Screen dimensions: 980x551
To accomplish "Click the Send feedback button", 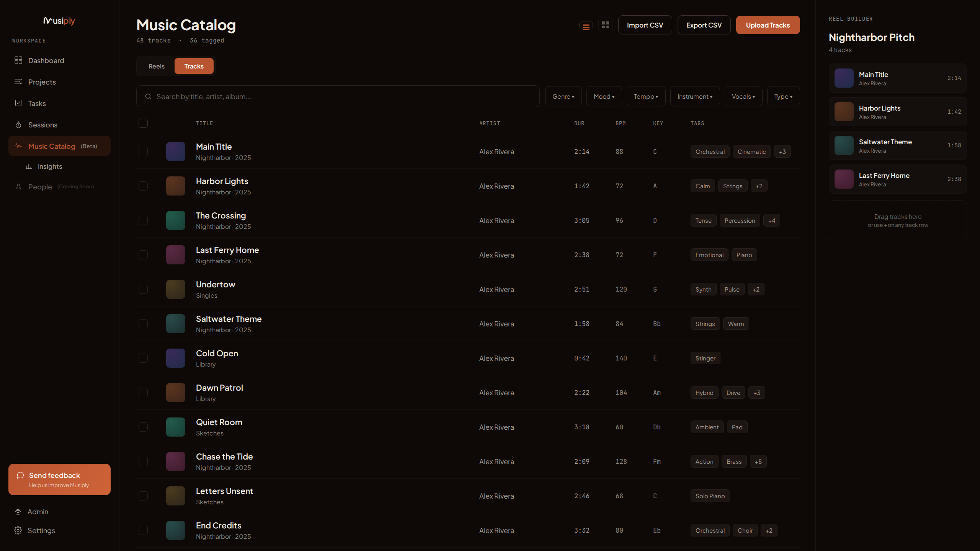I will 59,479.
